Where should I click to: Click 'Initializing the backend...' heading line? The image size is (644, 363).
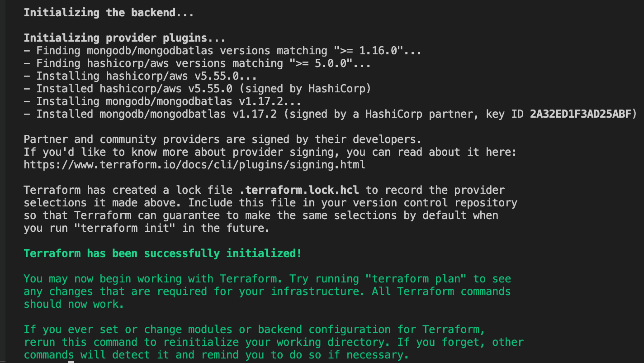109,13
